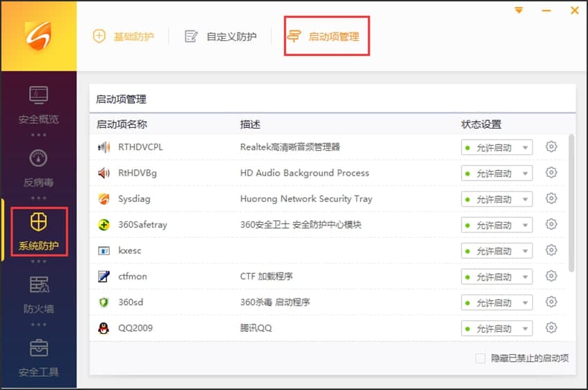Expand the 360sd 允许启动 dropdown
This screenshot has width=588, height=390.
click(497, 303)
